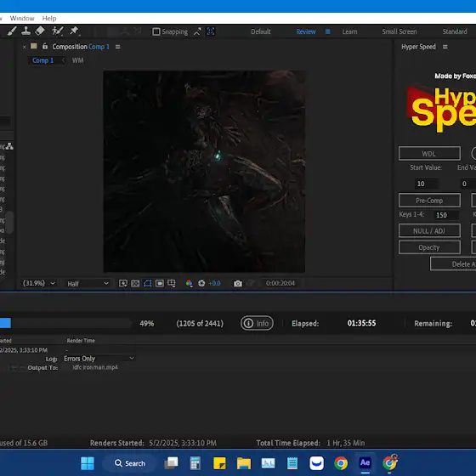476x476 pixels.
Task: Toggle mask and shape path visibility
Action: [x=148, y=283]
